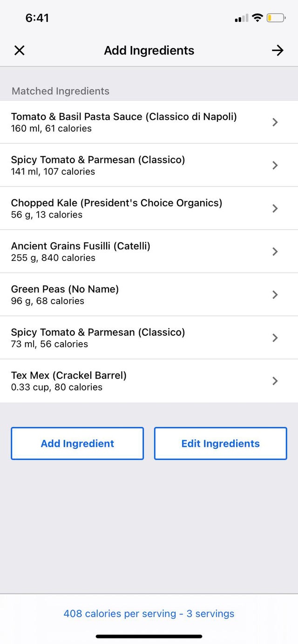Tap chevron next to Chopped Kale

click(x=275, y=208)
